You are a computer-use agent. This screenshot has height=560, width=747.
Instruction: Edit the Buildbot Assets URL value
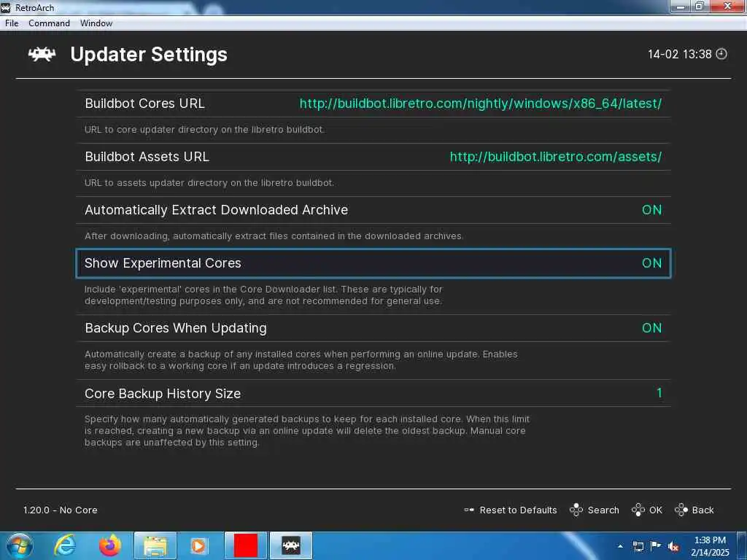pos(556,157)
